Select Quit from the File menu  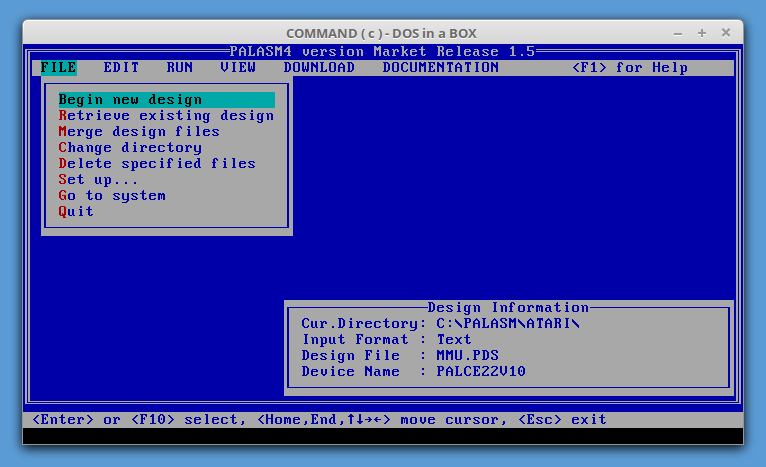76,212
